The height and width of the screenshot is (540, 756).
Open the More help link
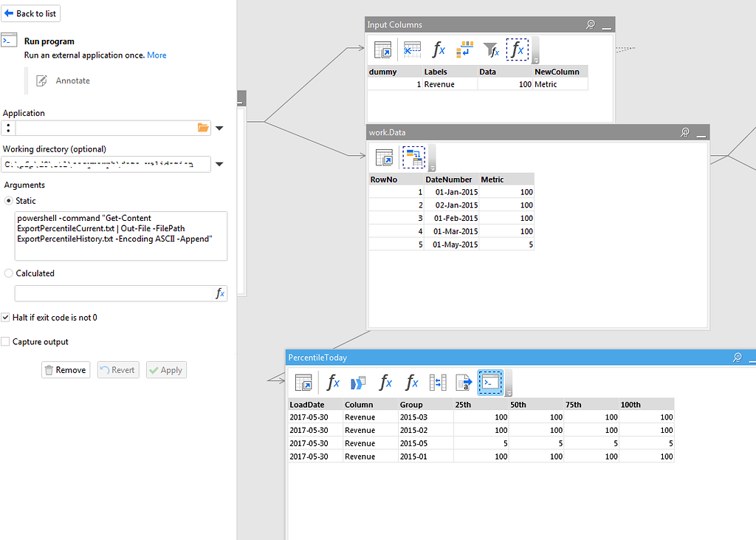click(157, 55)
